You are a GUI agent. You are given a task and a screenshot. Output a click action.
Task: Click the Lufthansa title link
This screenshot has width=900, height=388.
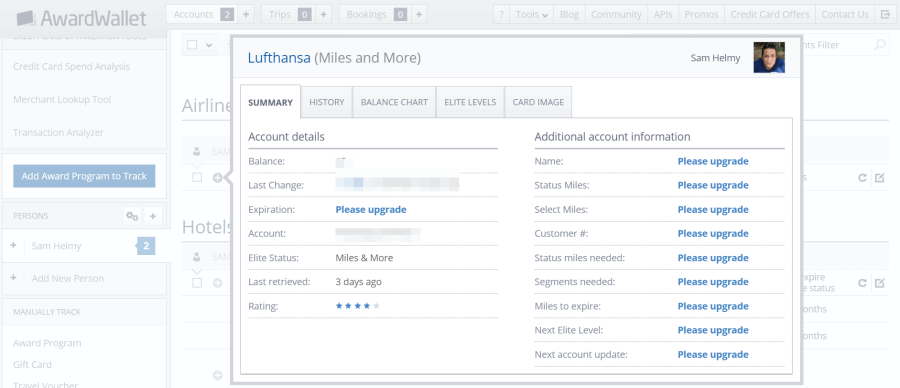coord(279,57)
